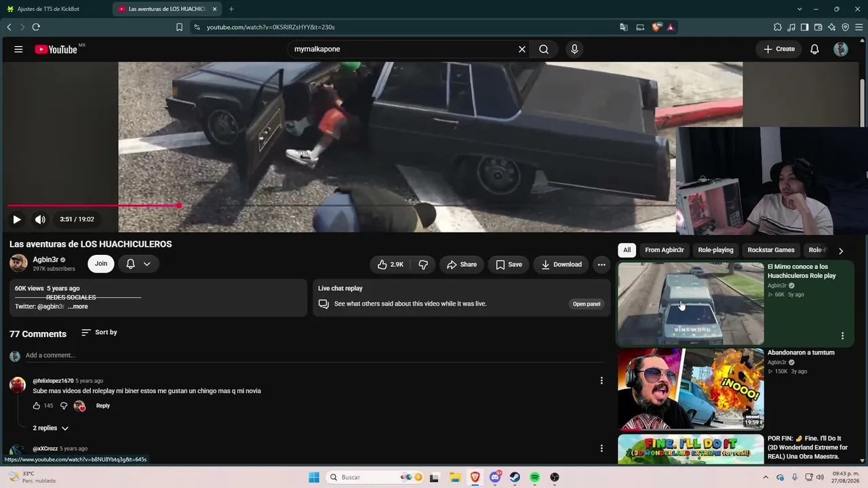Expand the description with ...more
Viewport: 868px width, 488px height.
(x=78, y=306)
